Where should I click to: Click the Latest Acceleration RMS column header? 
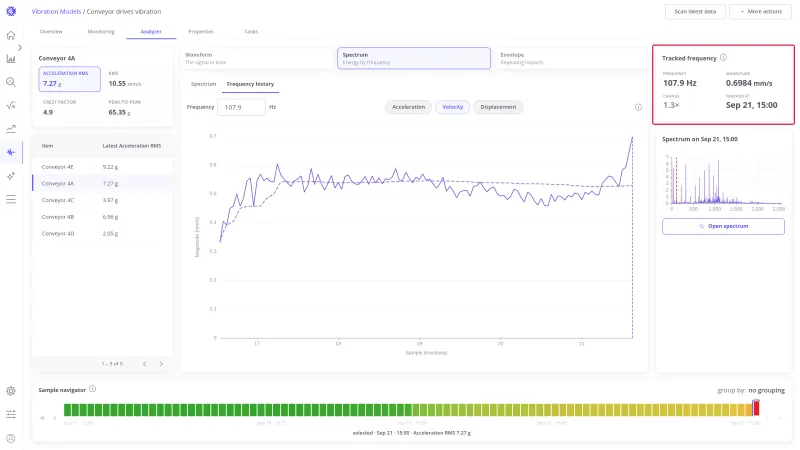pyautogui.click(x=132, y=146)
